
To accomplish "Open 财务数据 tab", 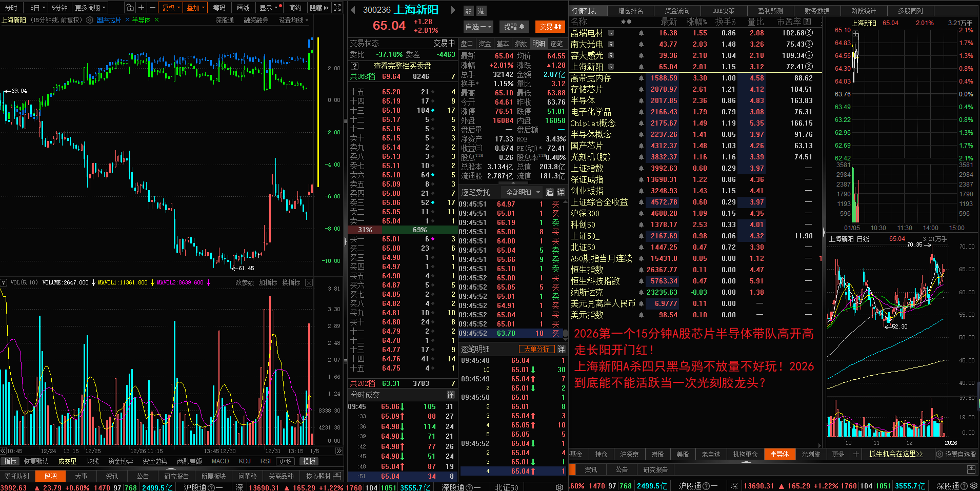I will [x=817, y=11].
